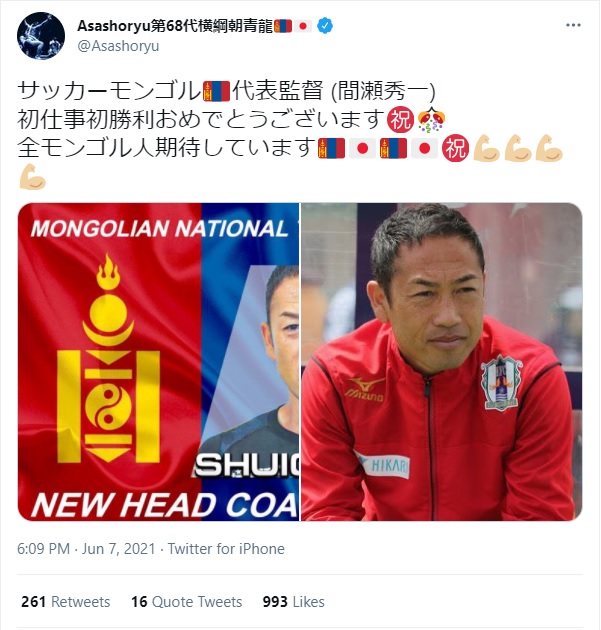This screenshot has width=601, height=630.
Task: Open the @Asashoryu handle link
Action: click(118, 46)
